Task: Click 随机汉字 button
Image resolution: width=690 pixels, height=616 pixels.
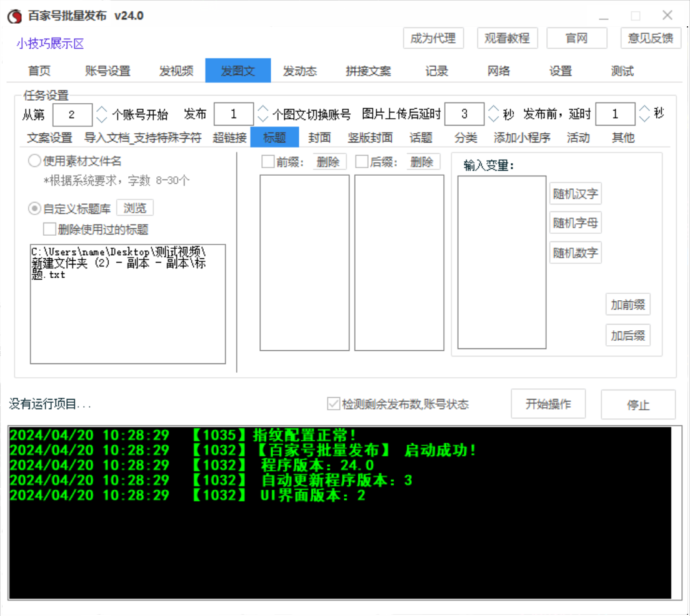Action: (x=576, y=194)
